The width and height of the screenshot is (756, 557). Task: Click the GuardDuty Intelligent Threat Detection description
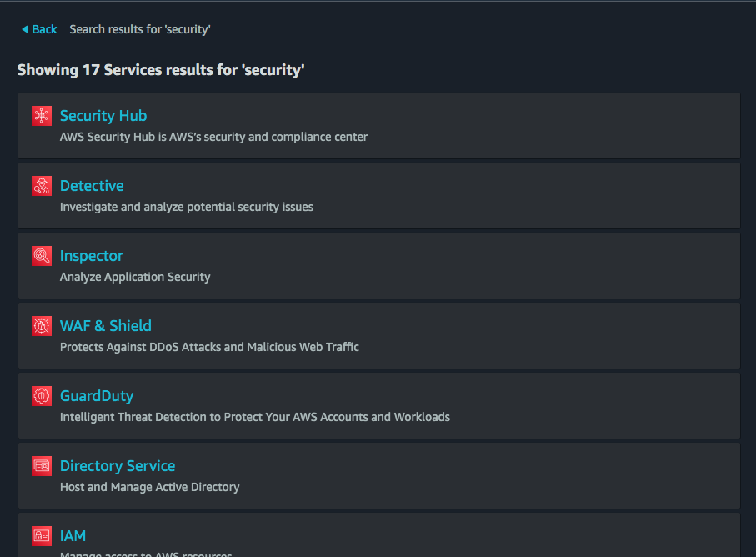(x=255, y=417)
